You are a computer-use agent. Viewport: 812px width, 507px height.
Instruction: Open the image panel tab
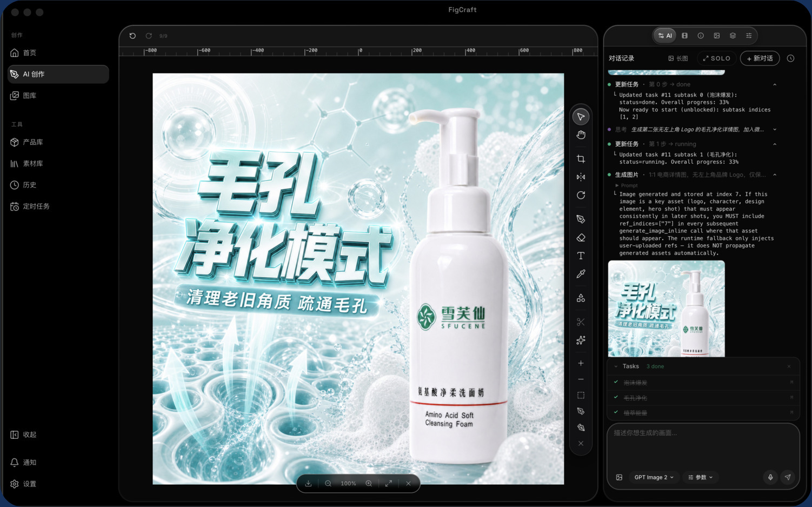coord(717,36)
